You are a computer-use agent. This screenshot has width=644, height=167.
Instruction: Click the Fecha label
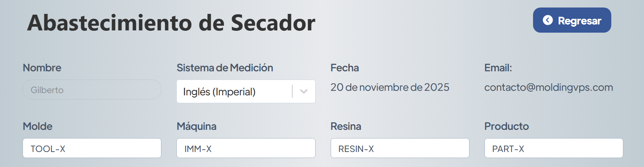pyautogui.click(x=345, y=68)
